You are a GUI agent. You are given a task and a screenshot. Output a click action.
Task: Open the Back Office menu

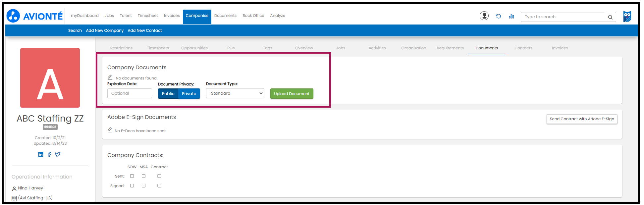(253, 16)
